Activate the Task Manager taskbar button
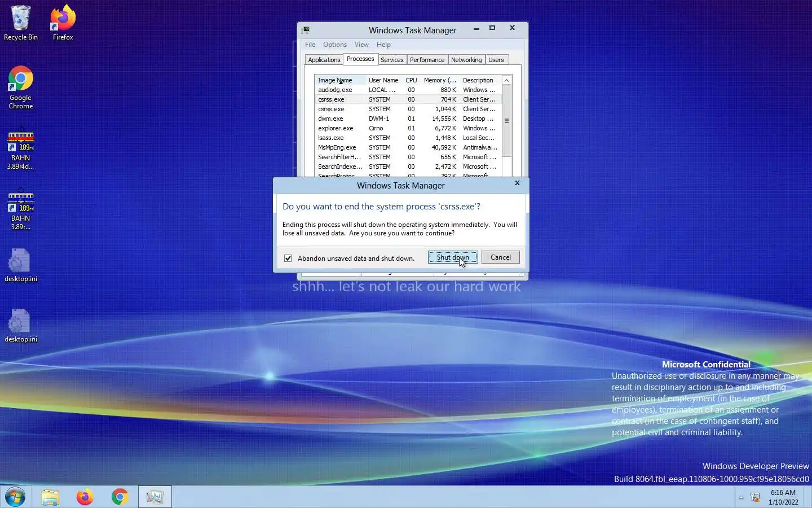 (155, 497)
